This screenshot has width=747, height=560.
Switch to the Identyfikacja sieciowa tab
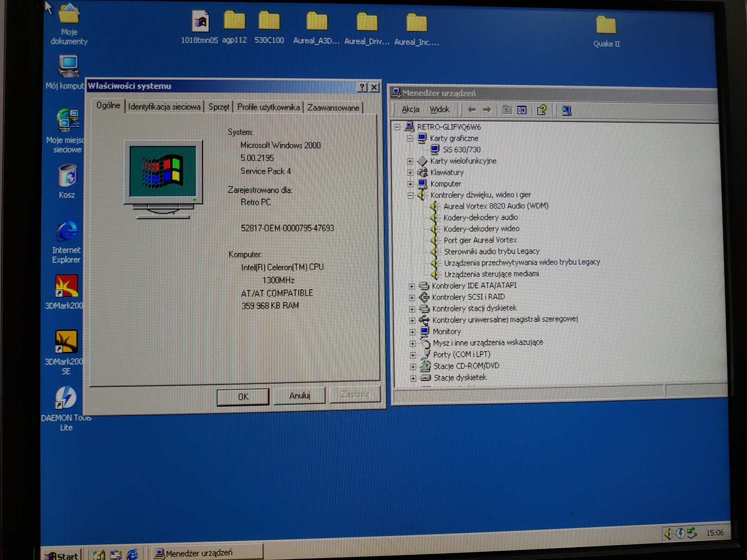[164, 107]
